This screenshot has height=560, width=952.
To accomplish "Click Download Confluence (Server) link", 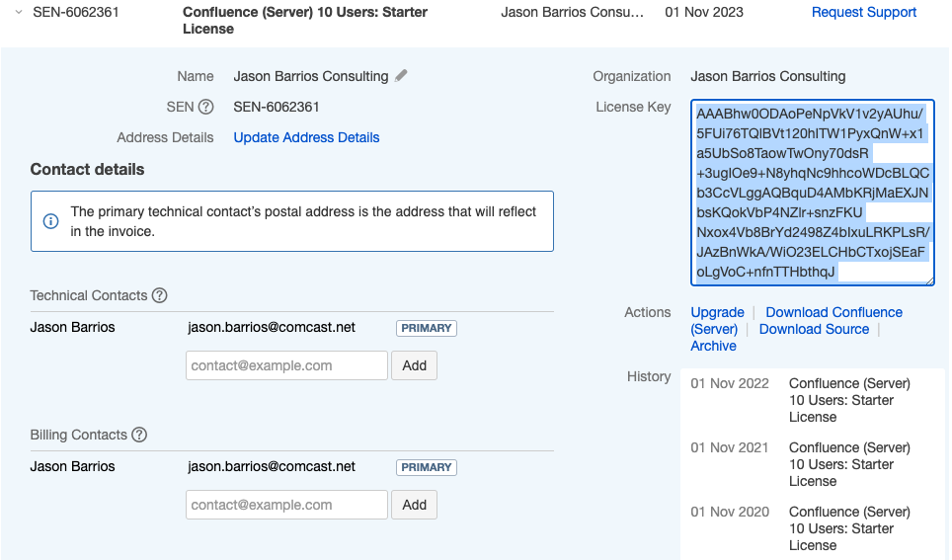I will point(833,312).
